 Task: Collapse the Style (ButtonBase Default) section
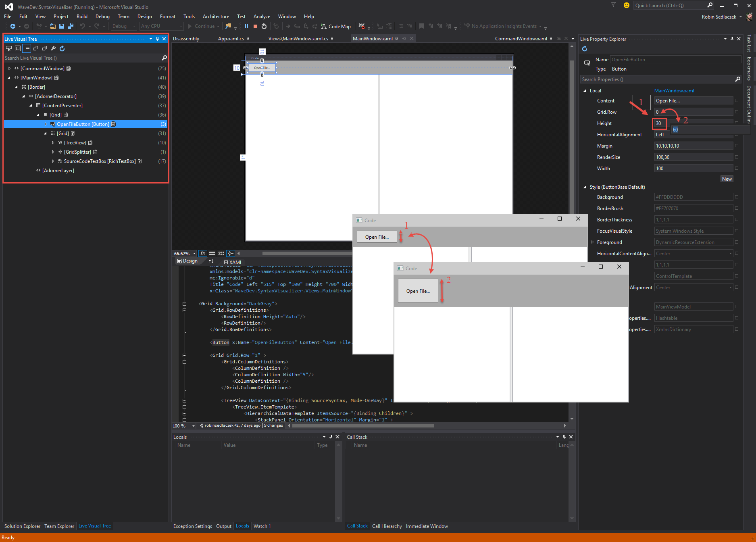pyautogui.click(x=585, y=187)
